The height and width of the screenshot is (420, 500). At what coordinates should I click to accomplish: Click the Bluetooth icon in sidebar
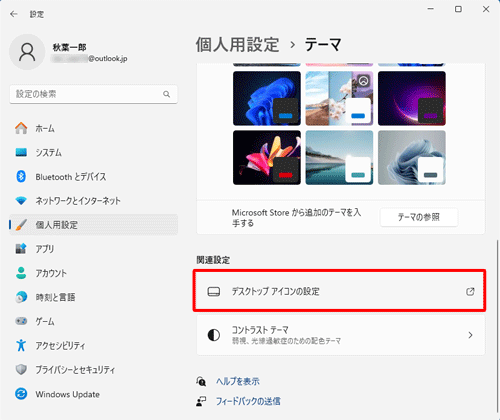coord(21,176)
